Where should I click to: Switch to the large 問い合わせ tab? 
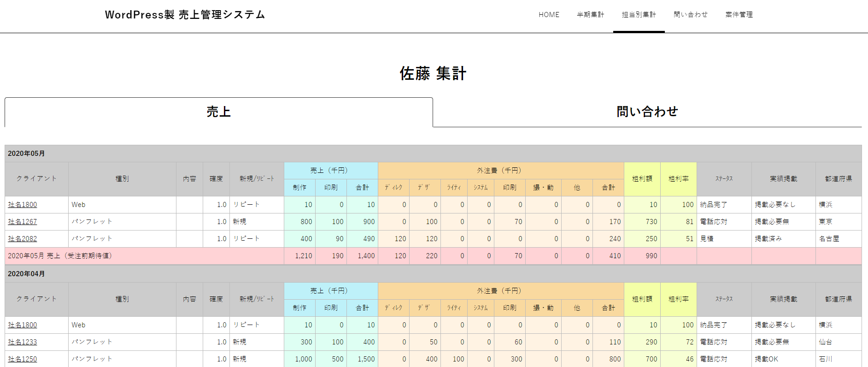(647, 112)
